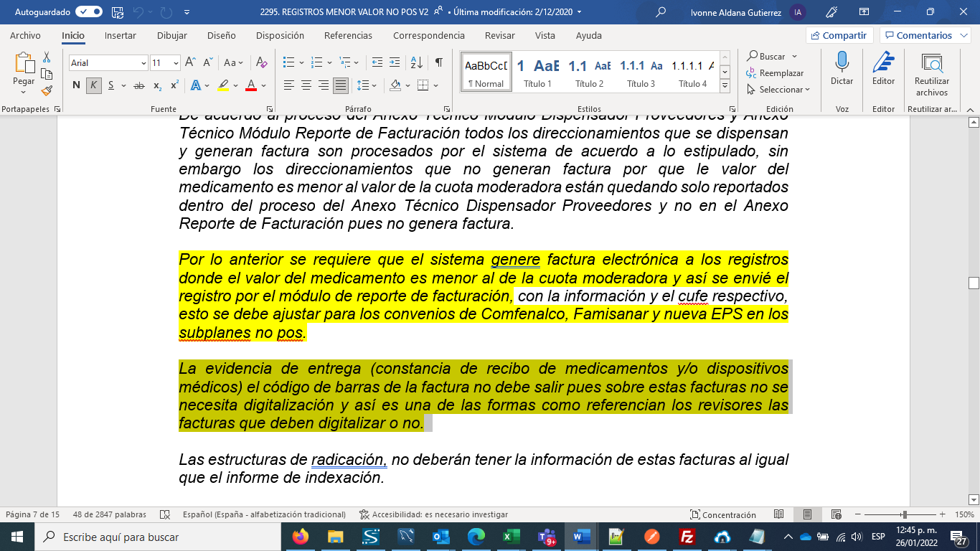980x551 pixels.
Task: Switch to the Revisar tab
Action: pyautogui.click(x=499, y=35)
